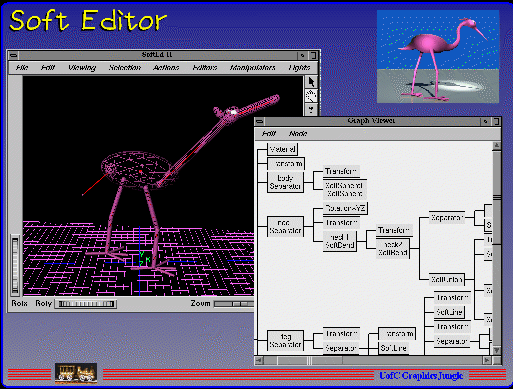Click the Zoom slider control

[x=234, y=304]
